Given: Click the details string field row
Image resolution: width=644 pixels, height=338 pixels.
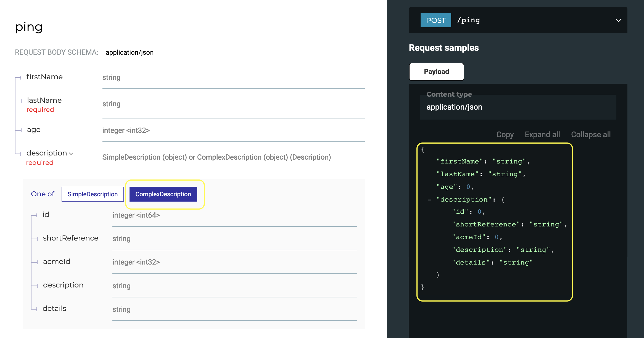Looking at the screenshot, I should click(54, 308).
